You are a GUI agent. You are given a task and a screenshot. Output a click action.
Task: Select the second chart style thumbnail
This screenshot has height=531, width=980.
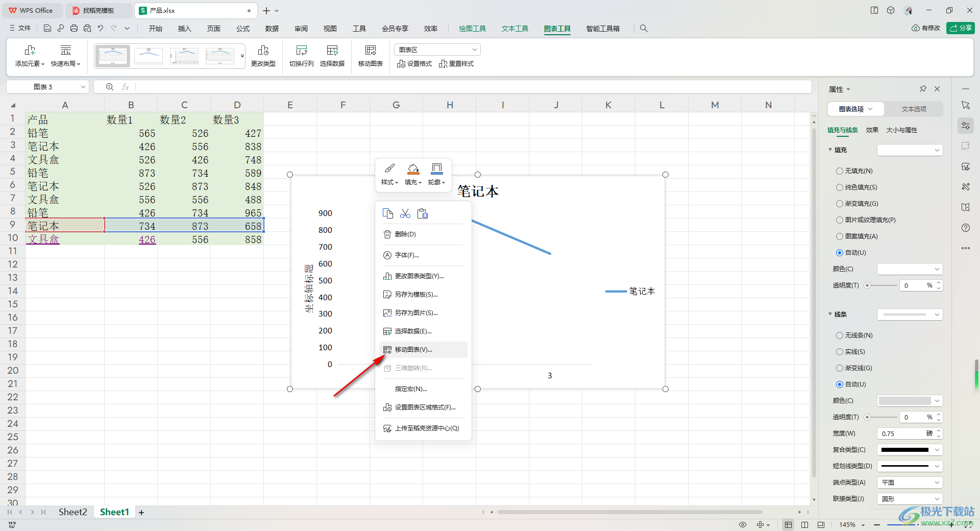(x=149, y=56)
